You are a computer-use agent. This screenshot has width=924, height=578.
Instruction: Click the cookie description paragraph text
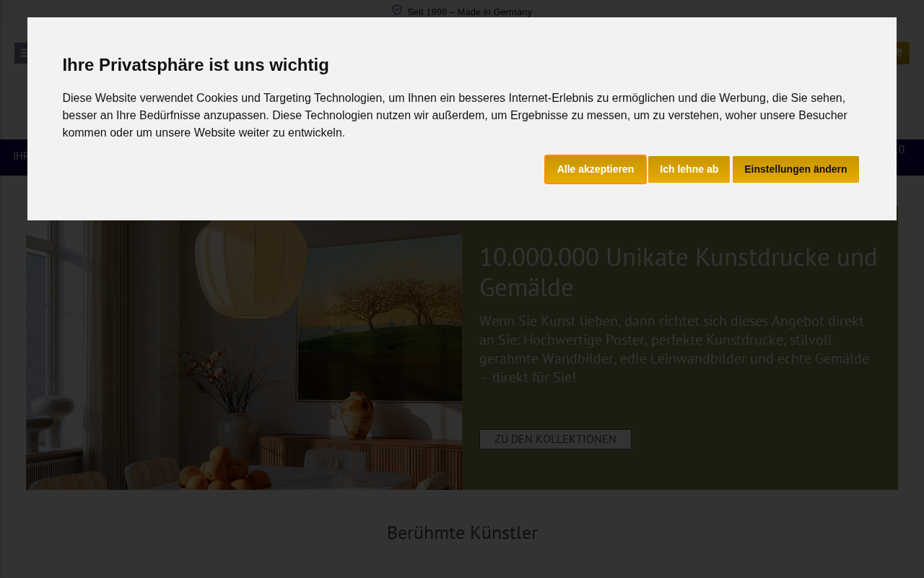455,115
